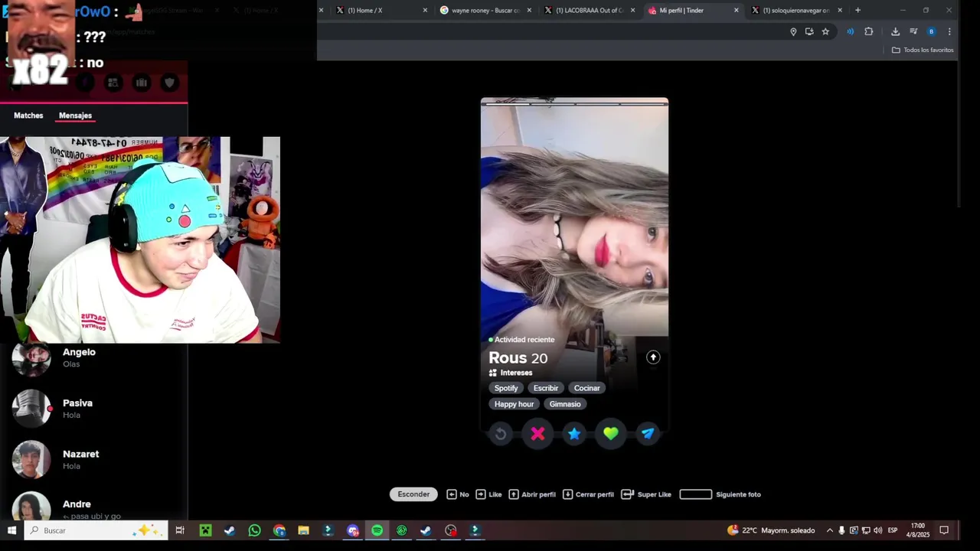Switch to the Matches tab
Image resolution: width=980 pixels, height=551 pixels.
click(28, 116)
